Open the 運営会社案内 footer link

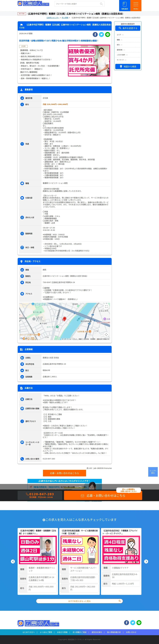(x=97, y=632)
